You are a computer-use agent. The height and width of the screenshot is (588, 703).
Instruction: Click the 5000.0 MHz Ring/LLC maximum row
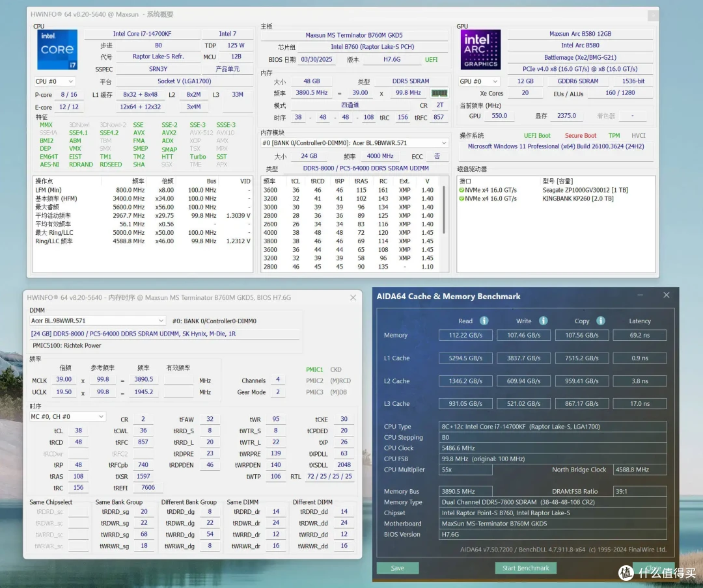click(x=143, y=233)
